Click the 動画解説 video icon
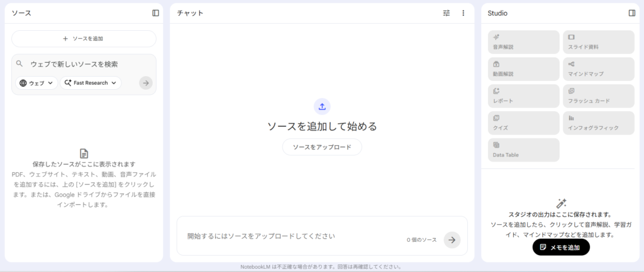Screen dimensions: 644x272 [496, 64]
